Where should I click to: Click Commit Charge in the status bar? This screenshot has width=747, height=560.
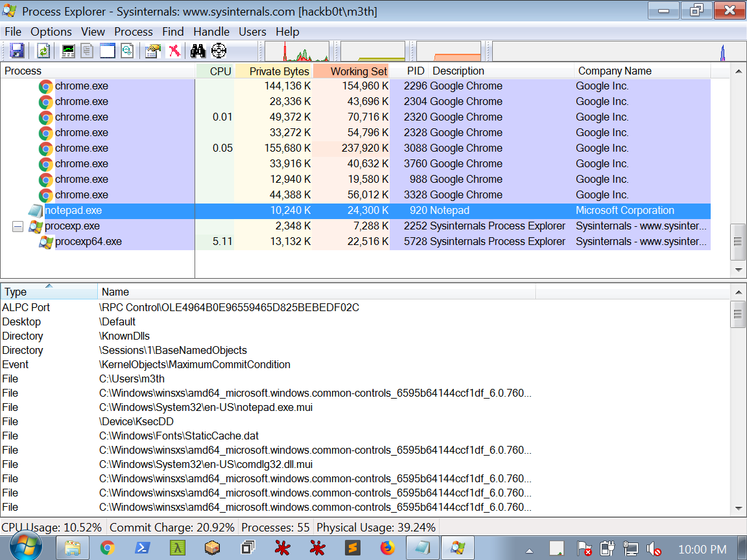(x=172, y=528)
